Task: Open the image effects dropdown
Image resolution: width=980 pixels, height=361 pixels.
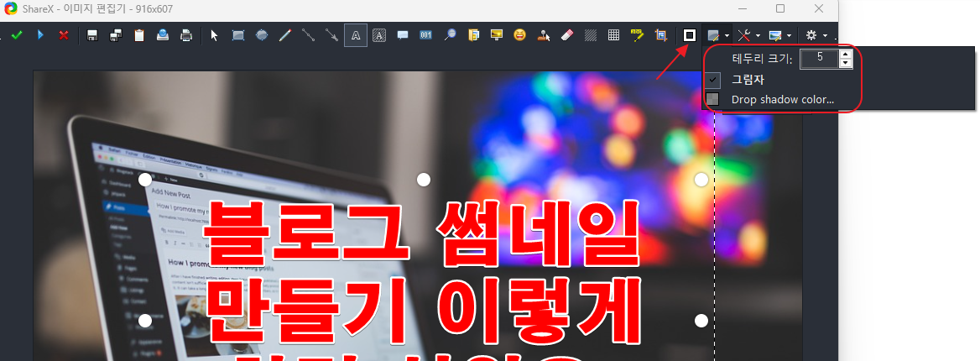Action: [780, 35]
